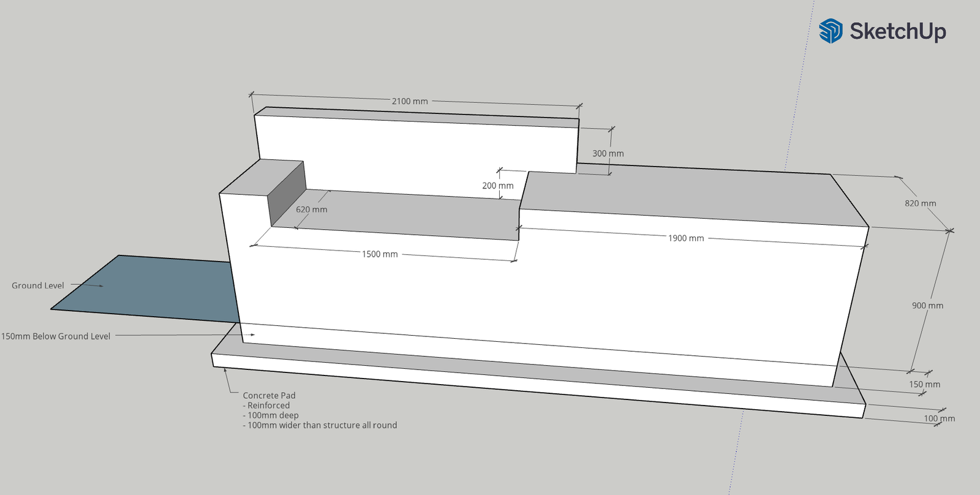Select the recessed seat's gray top face

[398, 213]
